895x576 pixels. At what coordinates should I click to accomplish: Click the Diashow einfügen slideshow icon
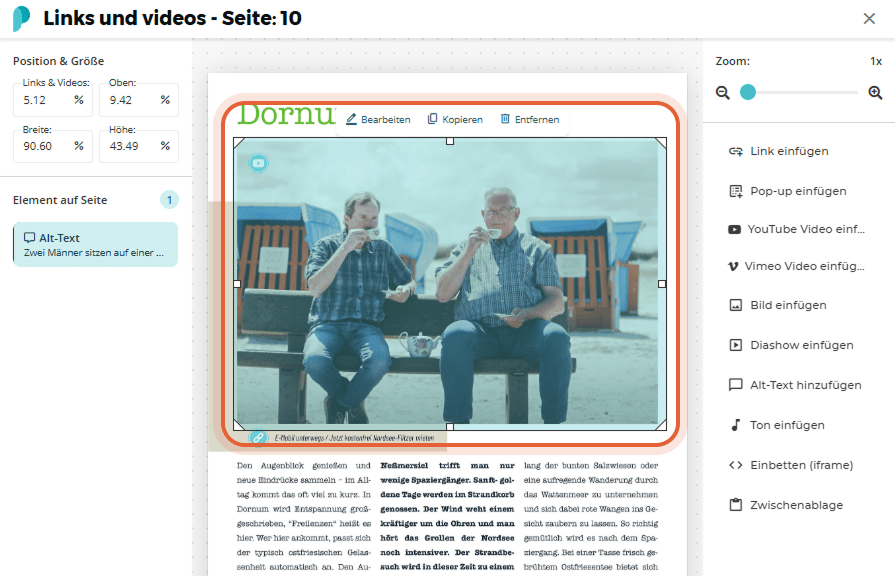(x=736, y=345)
